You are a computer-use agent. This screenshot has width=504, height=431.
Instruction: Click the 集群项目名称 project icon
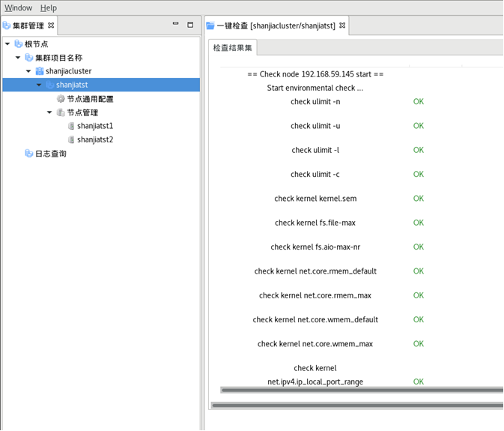29,58
